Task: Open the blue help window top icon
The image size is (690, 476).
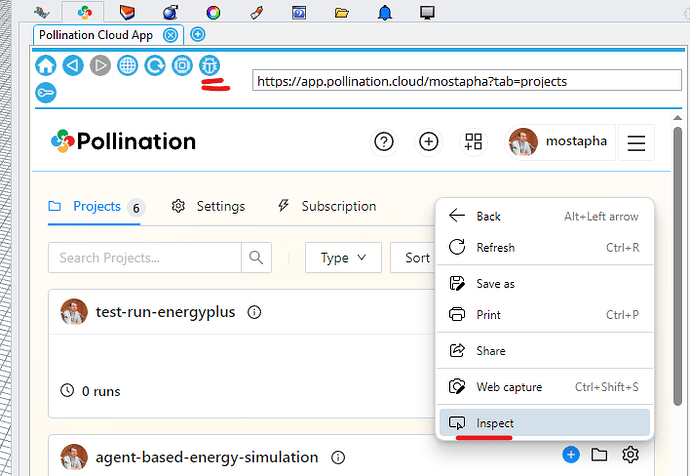Action: (x=299, y=12)
